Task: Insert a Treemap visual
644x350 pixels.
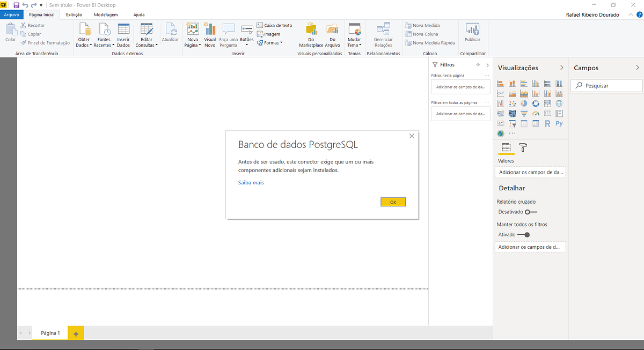Action: pyautogui.click(x=547, y=103)
